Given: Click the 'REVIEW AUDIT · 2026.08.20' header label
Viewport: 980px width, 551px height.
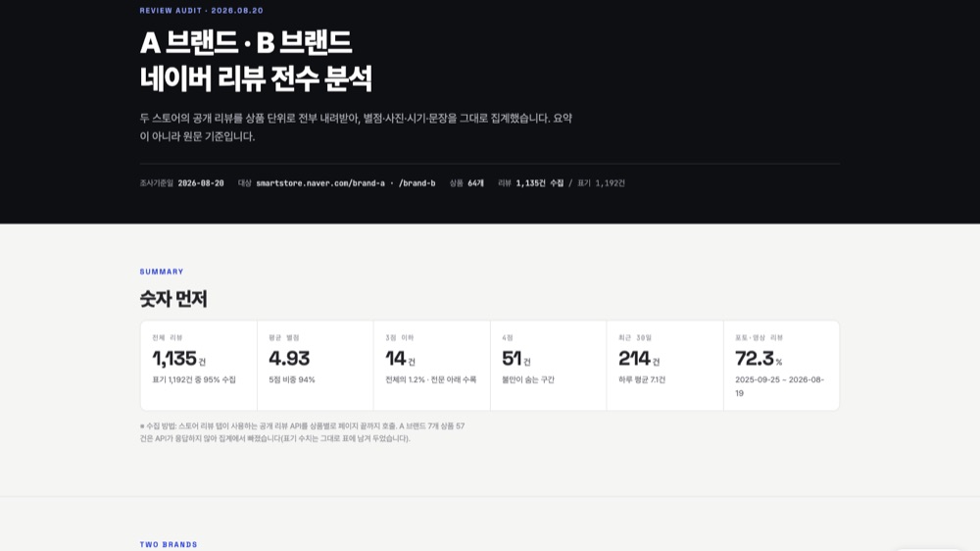Looking at the screenshot, I should pos(201,11).
